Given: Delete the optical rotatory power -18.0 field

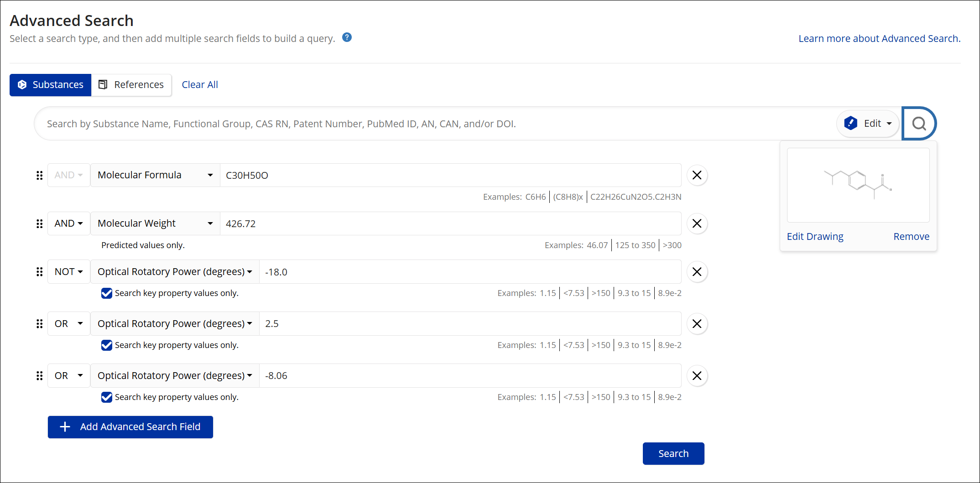Looking at the screenshot, I should pyautogui.click(x=697, y=272).
